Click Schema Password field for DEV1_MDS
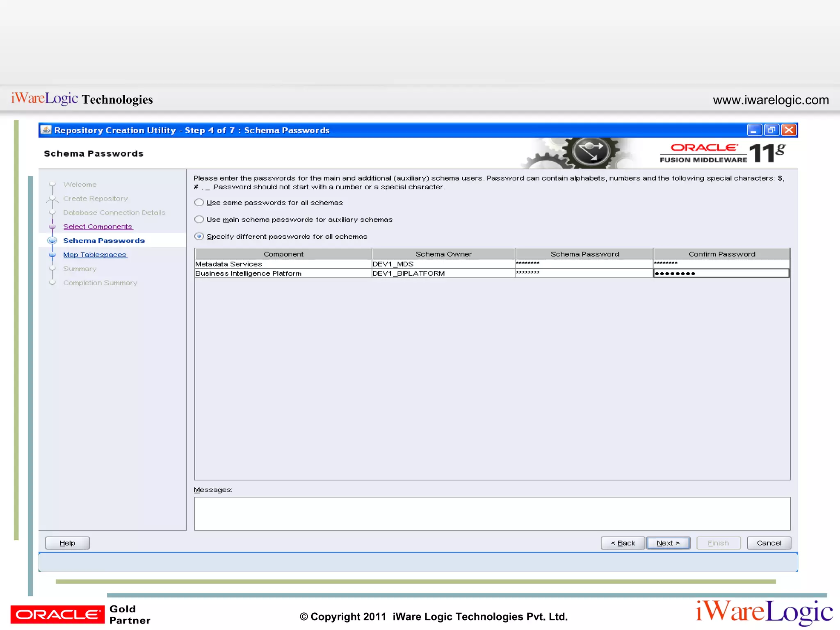The width and height of the screenshot is (840, 630). 584,264
